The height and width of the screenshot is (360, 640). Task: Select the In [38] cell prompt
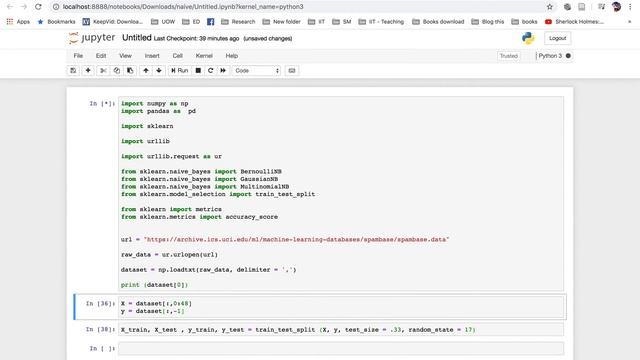point(100,329)
